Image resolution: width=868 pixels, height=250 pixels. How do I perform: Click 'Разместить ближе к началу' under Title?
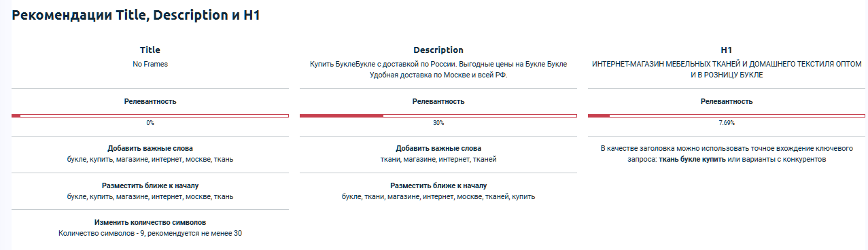(x=150, y=185)
